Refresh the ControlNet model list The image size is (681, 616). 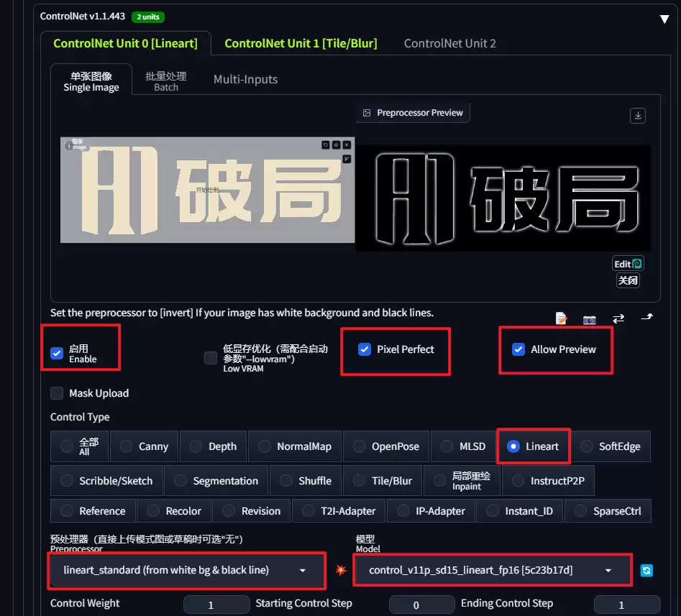(646, 571)
